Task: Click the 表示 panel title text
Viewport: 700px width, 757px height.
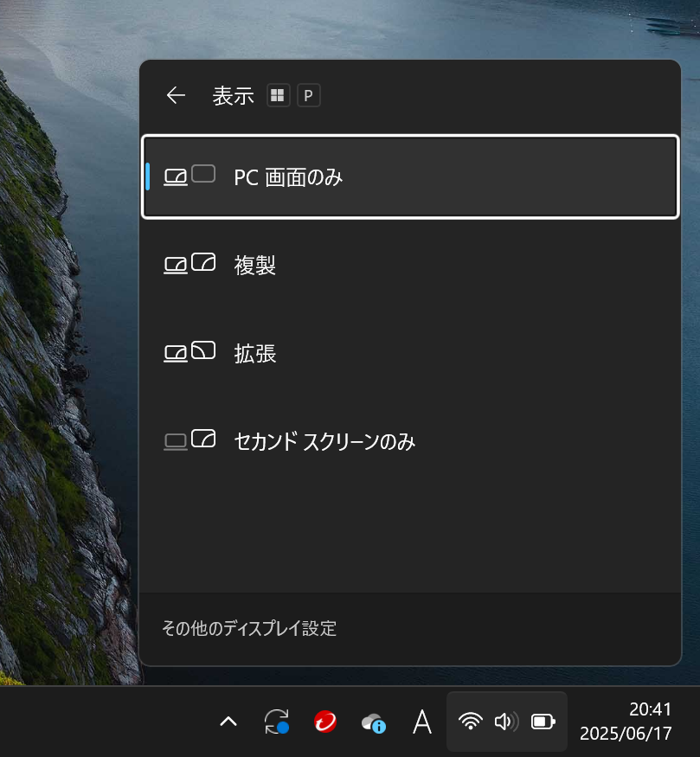Action: pos(233,95)
